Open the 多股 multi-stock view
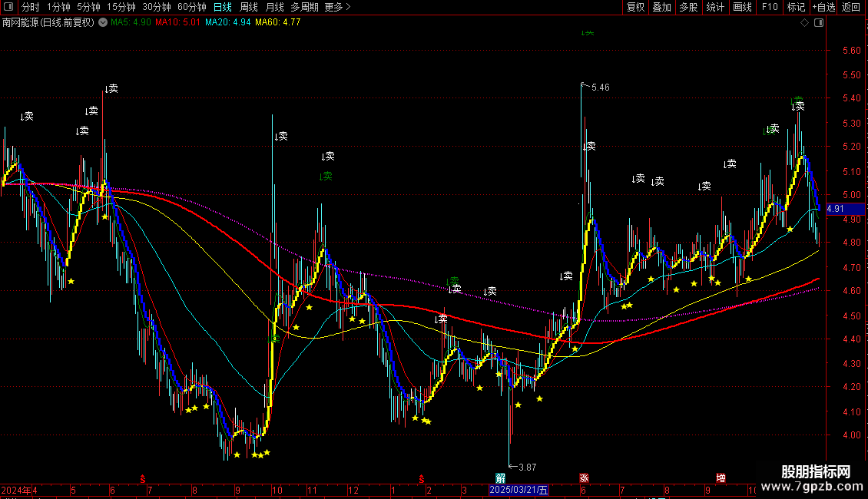 point(688,7)
